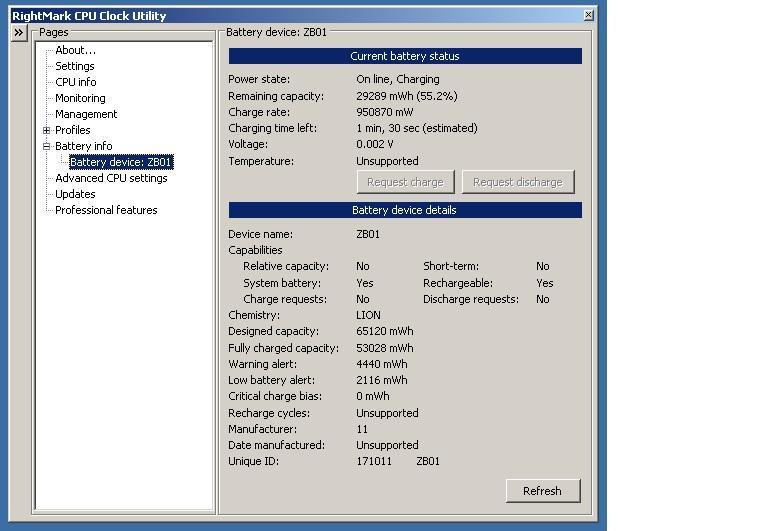Click the Relative capacity label
This screenshot has width=768, height=531.
pos(286,266)
